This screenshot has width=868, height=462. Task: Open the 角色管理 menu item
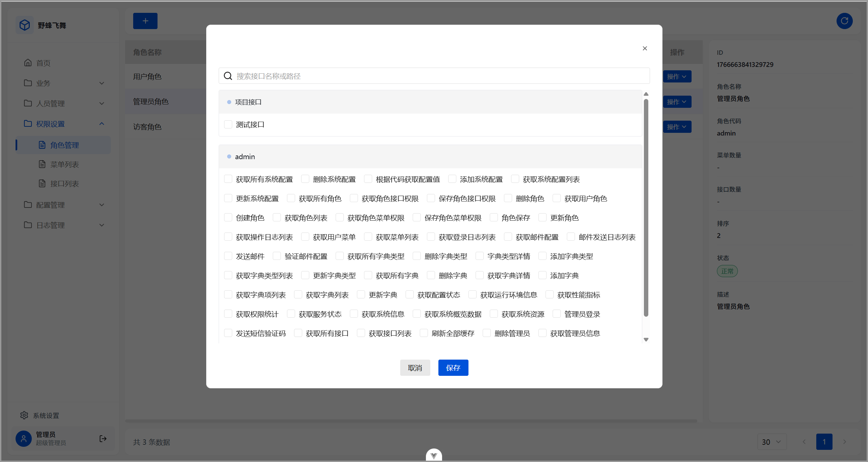point(64,145)
